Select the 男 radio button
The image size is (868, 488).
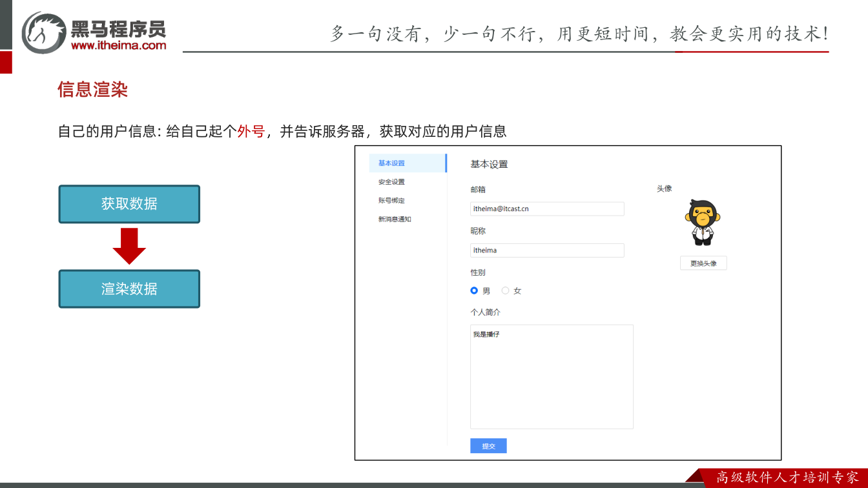(x=474, y=290)
